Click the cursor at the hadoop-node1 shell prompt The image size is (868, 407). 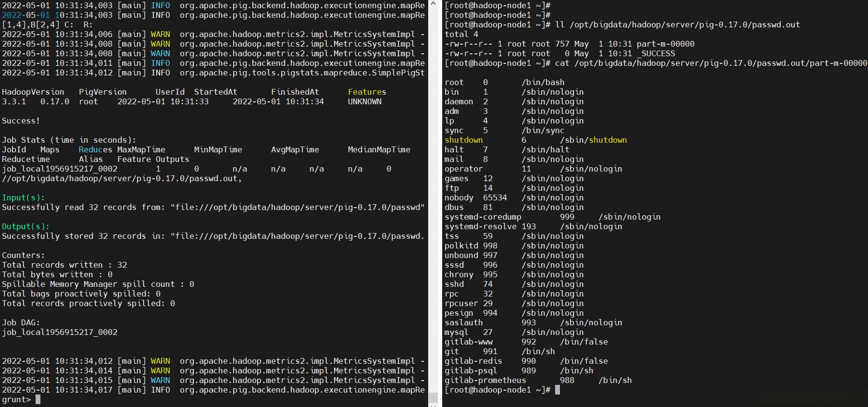(x=558, y=390)
